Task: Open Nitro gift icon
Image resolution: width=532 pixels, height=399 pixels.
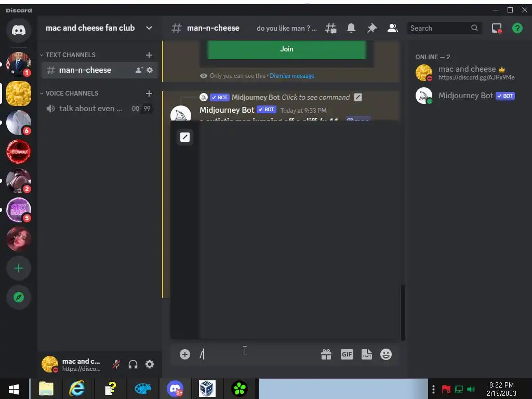Action: coord(326,354)
